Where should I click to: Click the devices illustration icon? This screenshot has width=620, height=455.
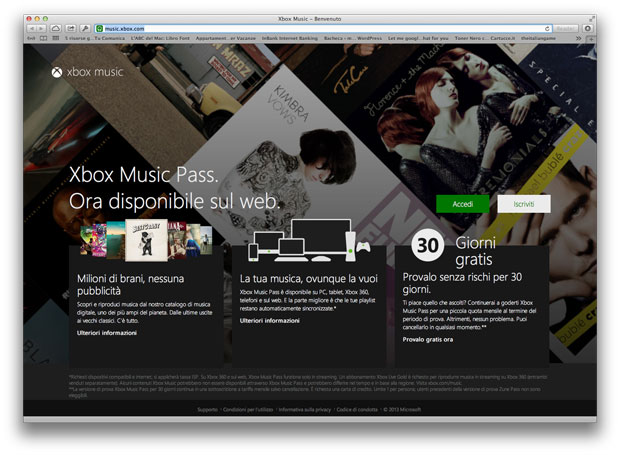[309, 240]
